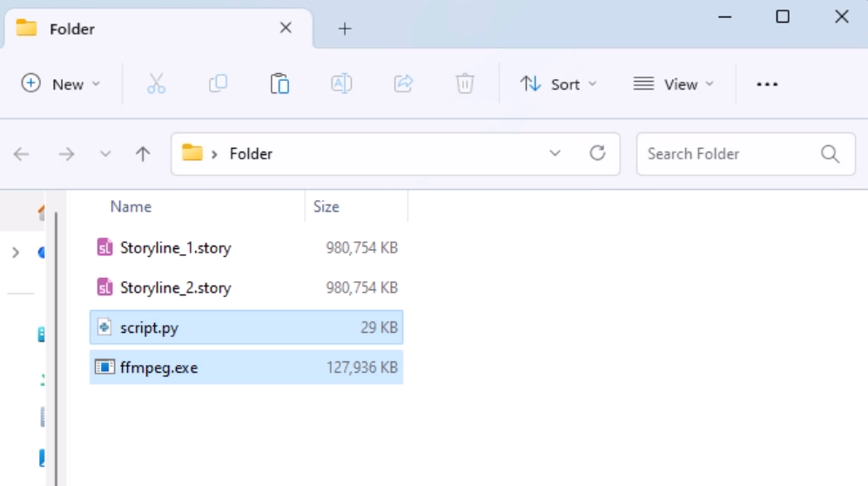The height and width of the screenshot is (486, 868).
Task: Open the See more ellipsis menu
Action: tap(766, 84)
